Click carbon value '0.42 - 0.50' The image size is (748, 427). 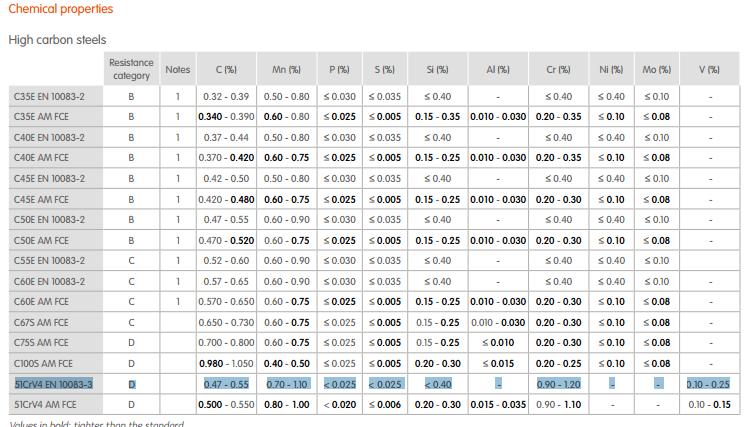(226, 178)
